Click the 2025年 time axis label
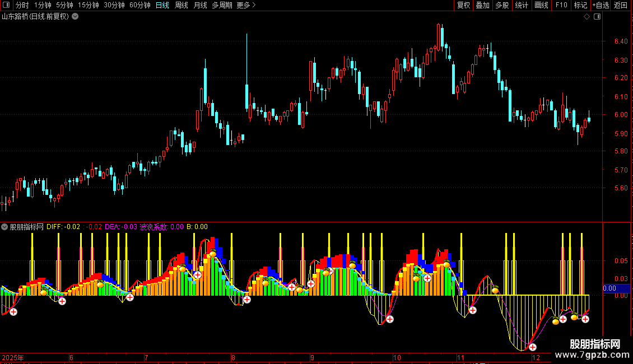The image size is (633, 364). coord(13,357)
